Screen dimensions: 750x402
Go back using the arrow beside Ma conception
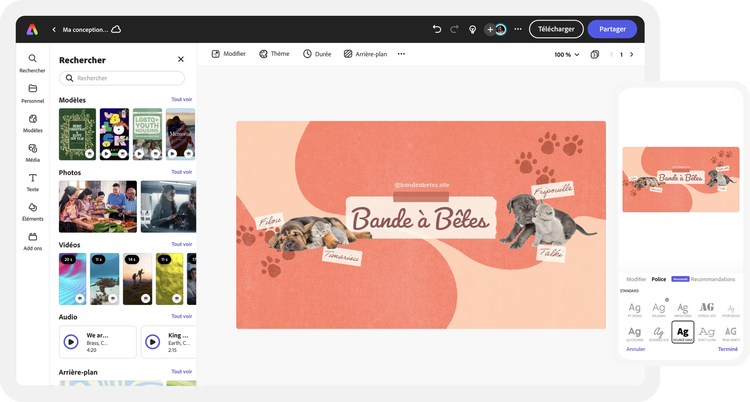[54, 30]
